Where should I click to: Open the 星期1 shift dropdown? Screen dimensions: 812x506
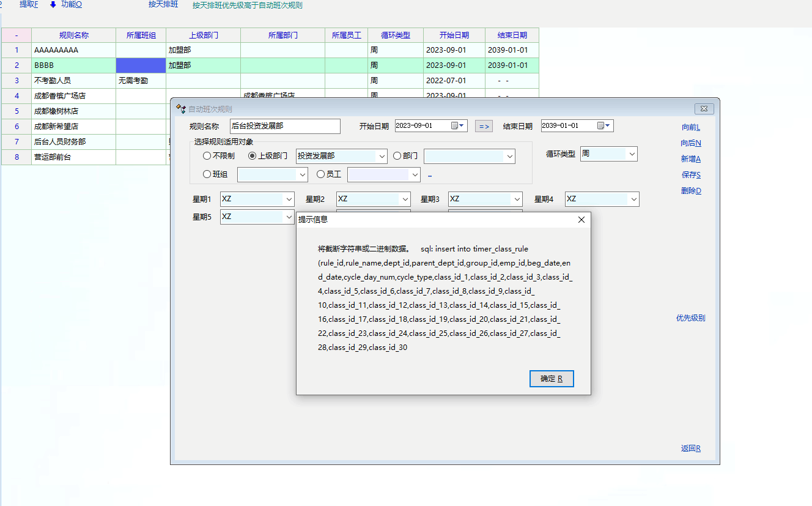click(289, 199)
